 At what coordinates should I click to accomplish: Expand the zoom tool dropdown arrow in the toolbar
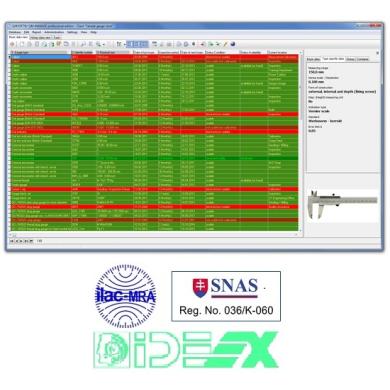click(x=104, y=44)
